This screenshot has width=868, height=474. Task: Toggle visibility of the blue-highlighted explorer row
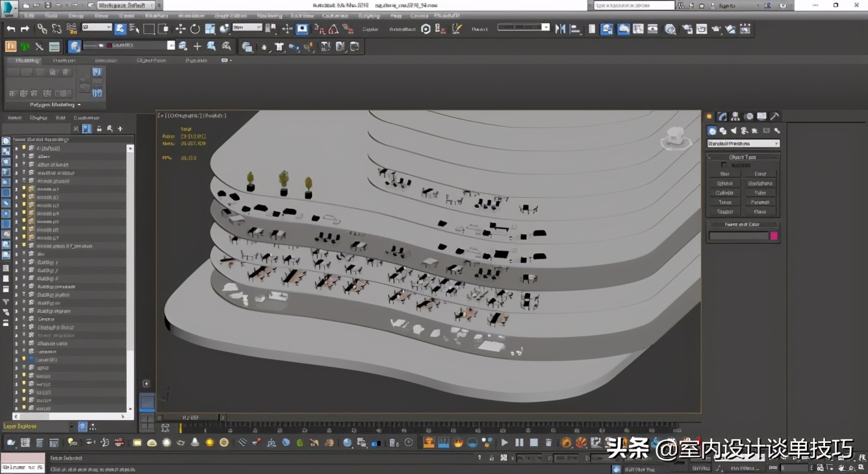tap(24, 359)
